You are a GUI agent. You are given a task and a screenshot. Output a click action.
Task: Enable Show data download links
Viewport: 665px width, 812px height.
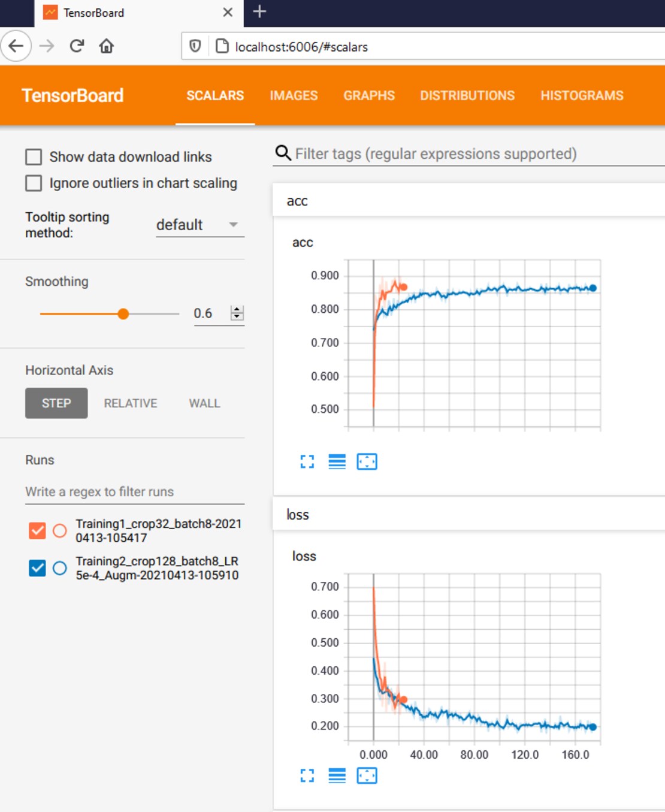pos(34,156)
